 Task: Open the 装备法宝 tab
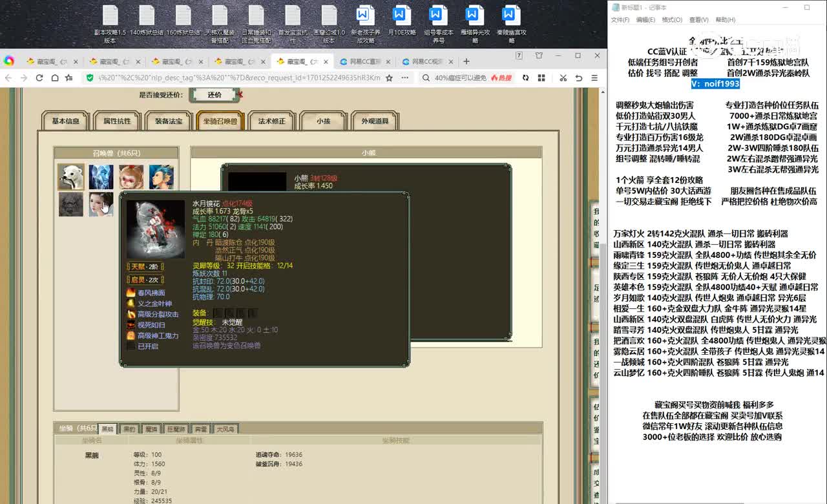pyautogui.click(x=169, y=121)
